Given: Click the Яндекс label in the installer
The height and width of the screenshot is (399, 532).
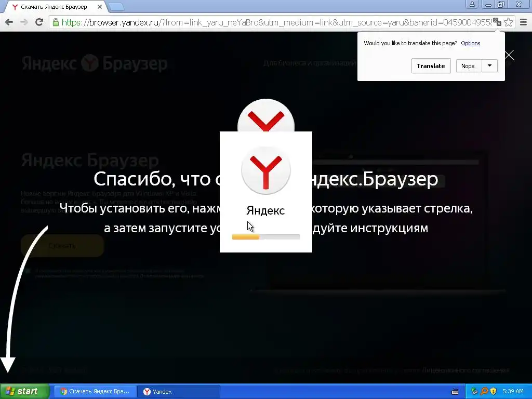Looking at the screenshot, I should 265,211.
